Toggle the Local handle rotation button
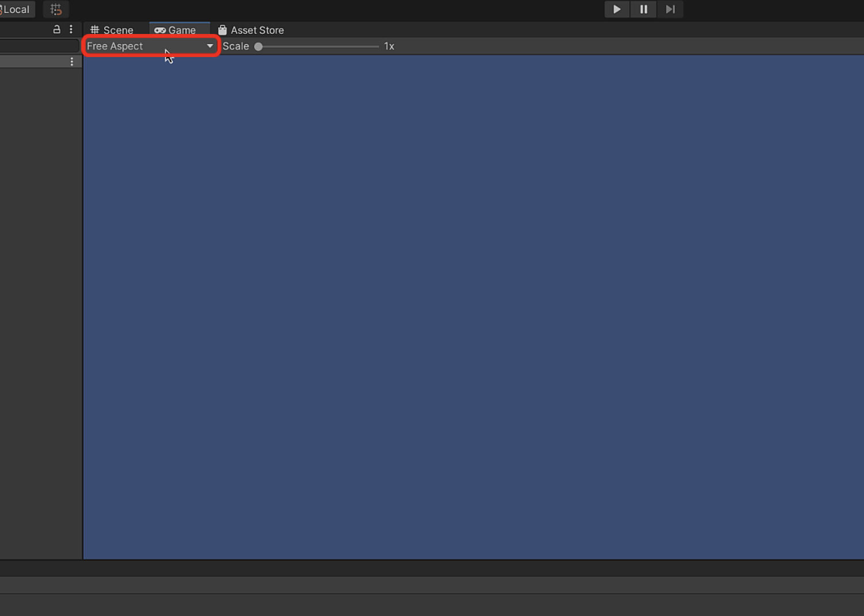The height and width of the screenshot is (616, 864). (x=16, y=9)
